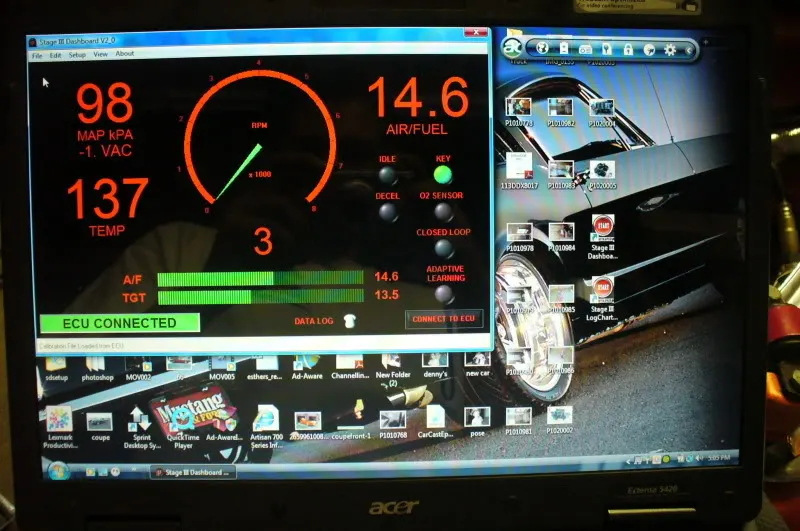Open the Stage III LogChart desktop shortcut
The height and width of the screenshot is (531, 800).
(x=602, y=299)
